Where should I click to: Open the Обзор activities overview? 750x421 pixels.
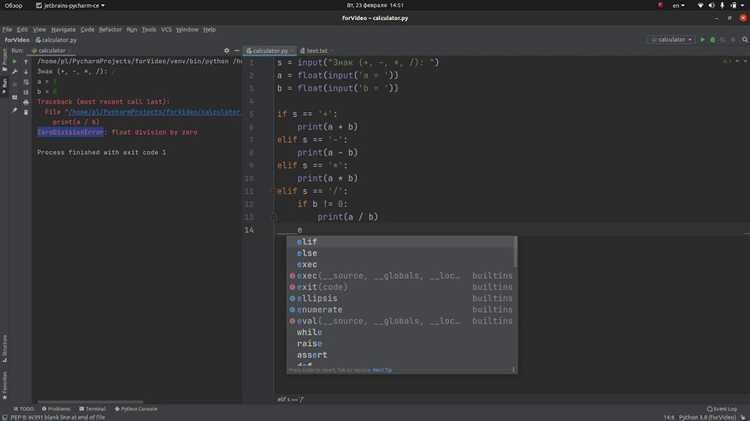coord(13,6)
